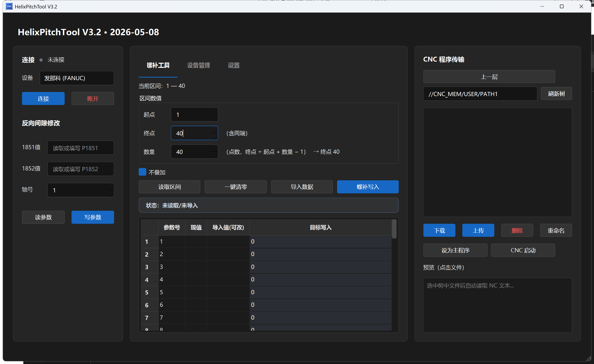Image resolution: width=594 pixels, height=364 pixels.
Task: Click the 上传 button
Action: [x=478, y=231]
